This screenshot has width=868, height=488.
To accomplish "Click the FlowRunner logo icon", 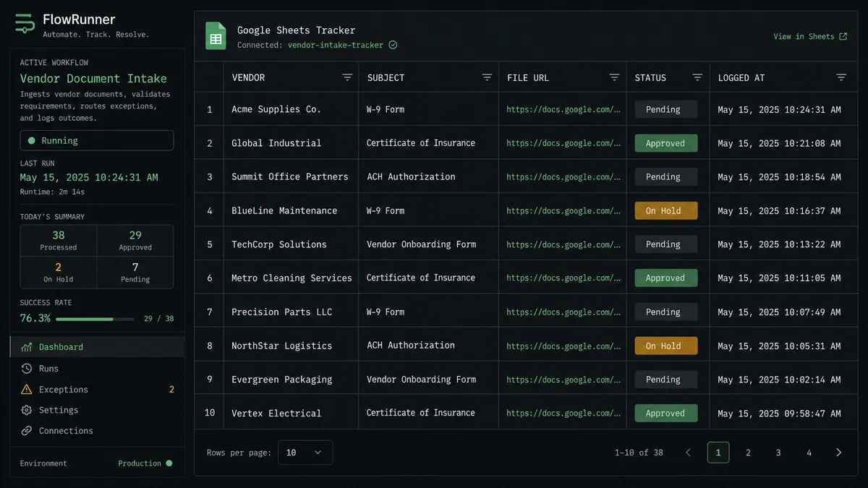I will coord(25,24).
